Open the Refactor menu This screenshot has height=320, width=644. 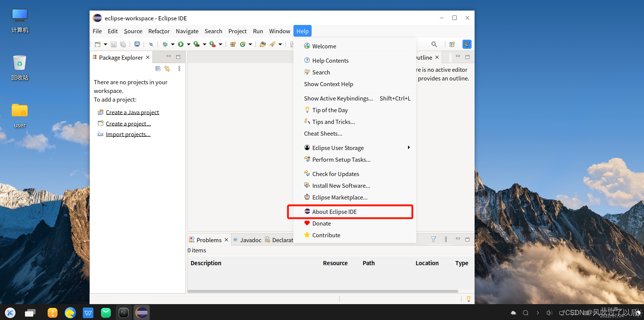pyautogui.click(x=159, y=31)
